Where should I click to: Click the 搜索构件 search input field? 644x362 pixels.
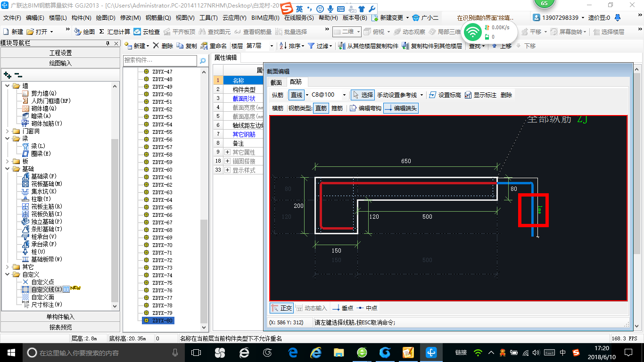[160, 61]
